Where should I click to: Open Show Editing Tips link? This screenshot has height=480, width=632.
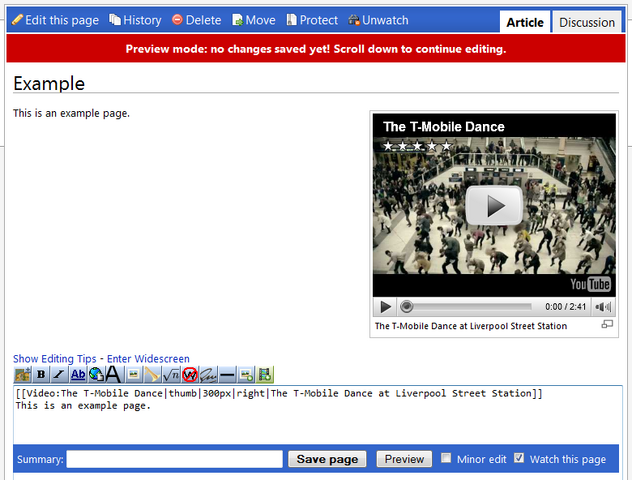click(55, 359)
